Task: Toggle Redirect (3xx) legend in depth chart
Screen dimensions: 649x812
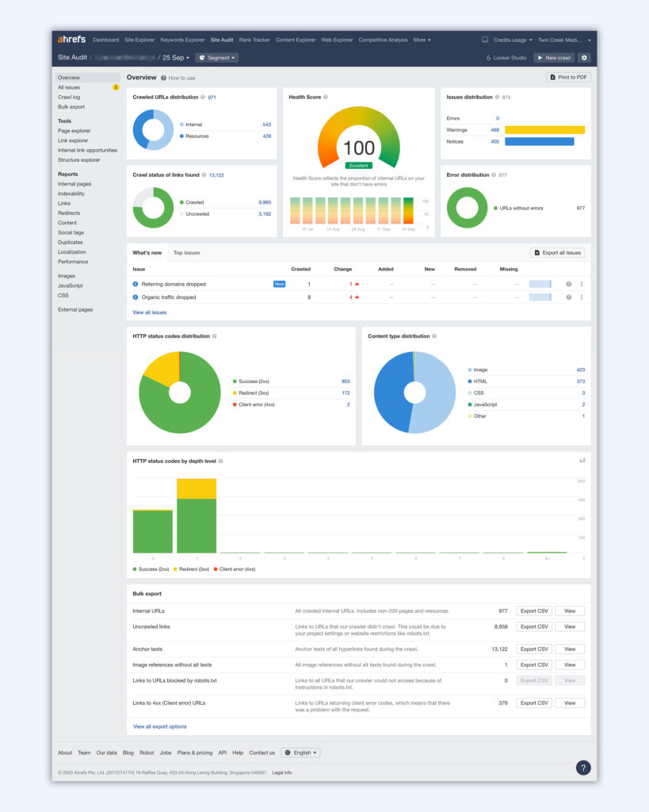Action: tap(191, 569)
